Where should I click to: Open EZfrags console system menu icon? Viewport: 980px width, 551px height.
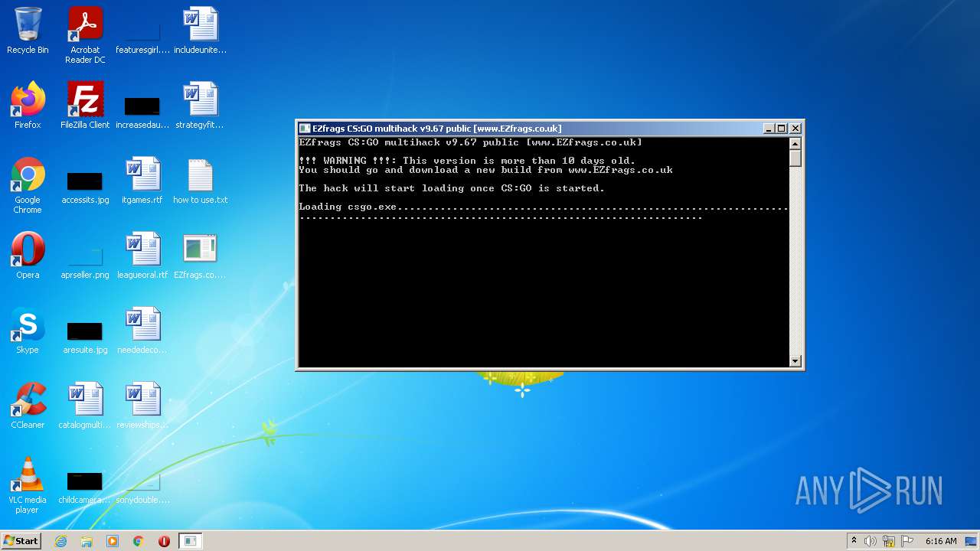pyautogui.click(x=305, y=129)
